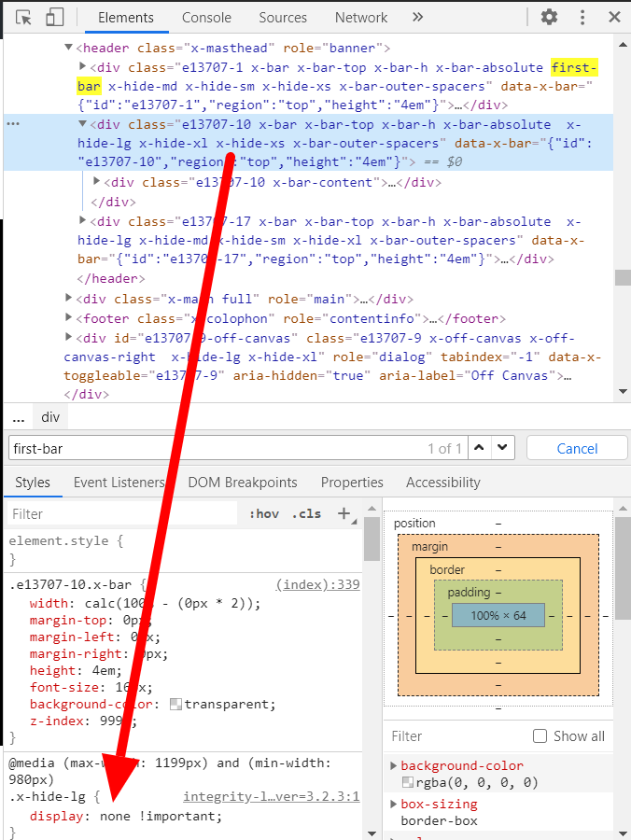Jump to previous search result arrow
Screen dimensions: 631x840
(x=480, y=448)
